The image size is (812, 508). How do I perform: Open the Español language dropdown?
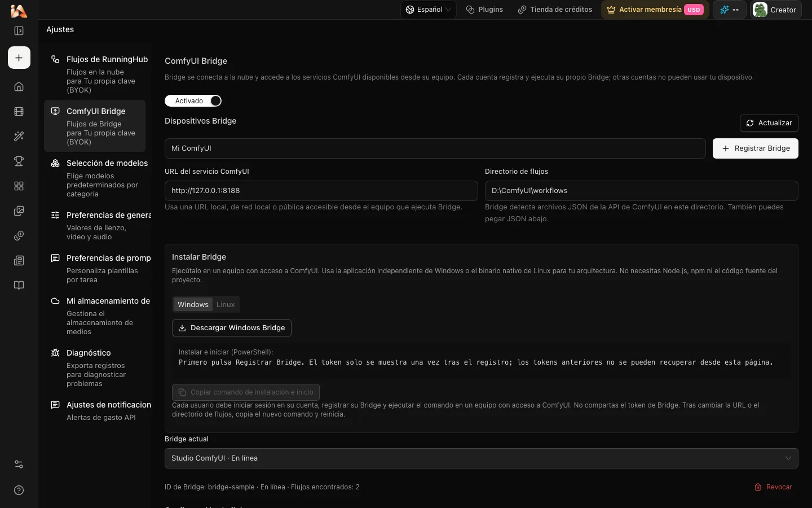[429, 10]
